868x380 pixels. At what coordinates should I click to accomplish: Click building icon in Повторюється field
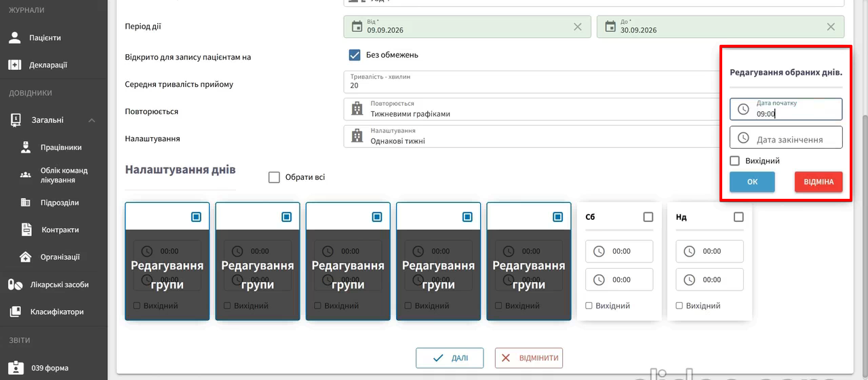tap(357, 109)
